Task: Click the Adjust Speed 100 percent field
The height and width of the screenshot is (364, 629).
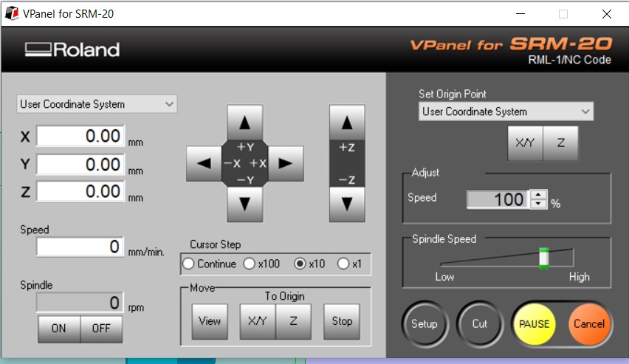Action: point(498,199)
